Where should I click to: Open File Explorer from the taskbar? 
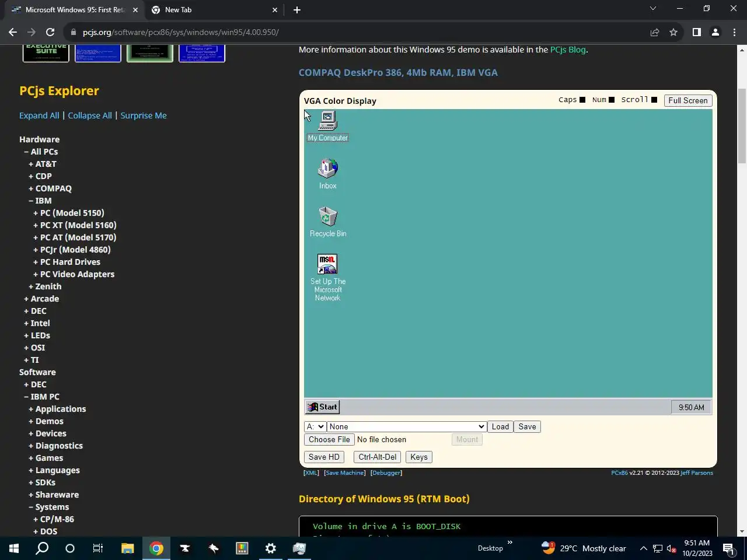pos(127,548)
